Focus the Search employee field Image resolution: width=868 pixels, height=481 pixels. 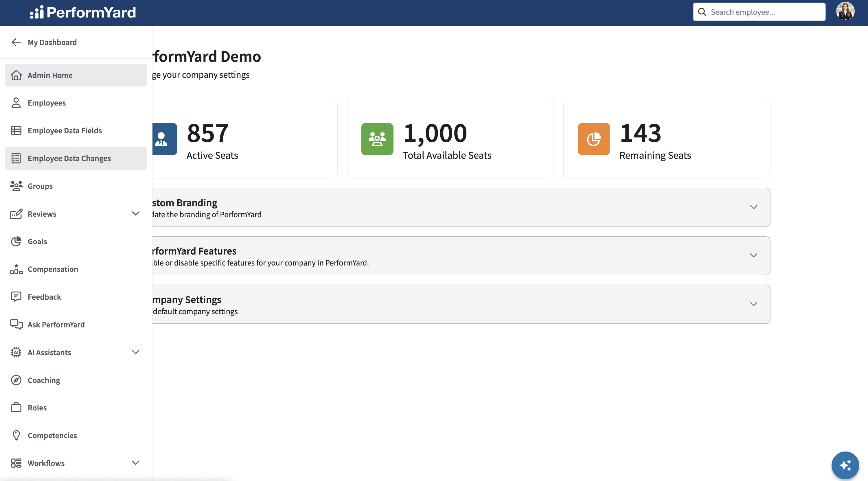pos(759,12)
